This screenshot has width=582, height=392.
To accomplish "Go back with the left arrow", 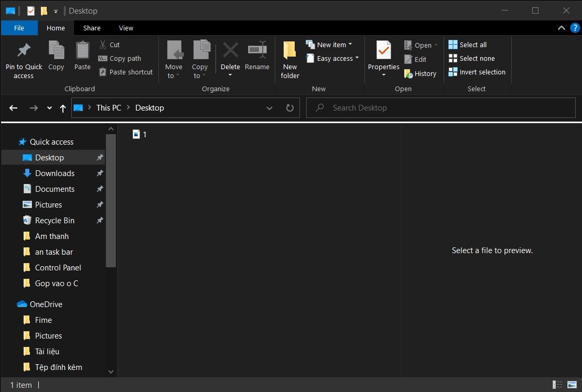I will coord(13,108).
